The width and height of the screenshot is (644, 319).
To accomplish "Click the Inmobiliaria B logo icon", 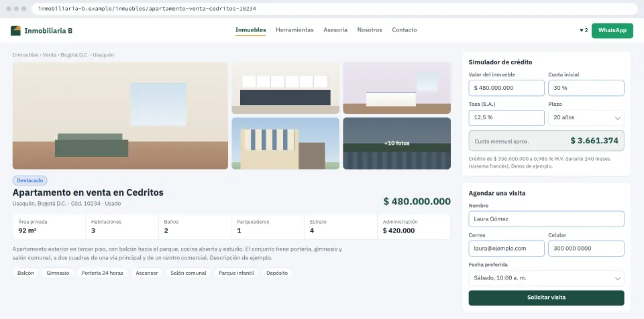I will [x=15, y=30].
